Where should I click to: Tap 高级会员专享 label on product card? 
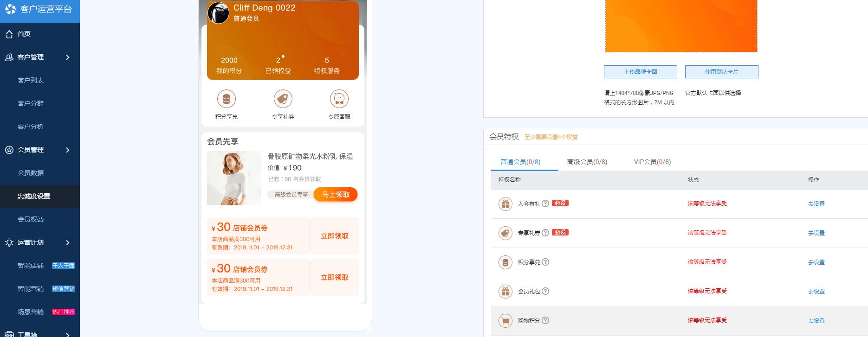coord(291,195)
